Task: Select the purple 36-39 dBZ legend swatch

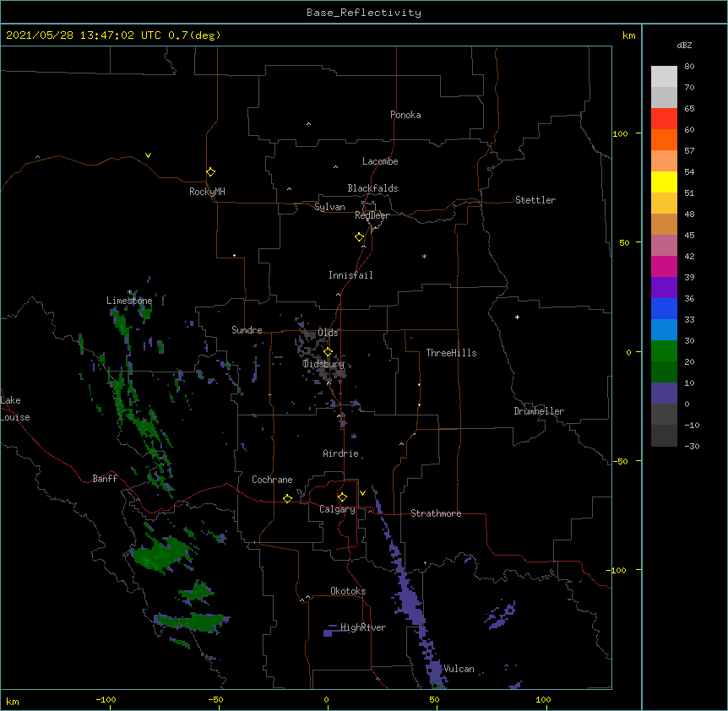Action: 664,287
